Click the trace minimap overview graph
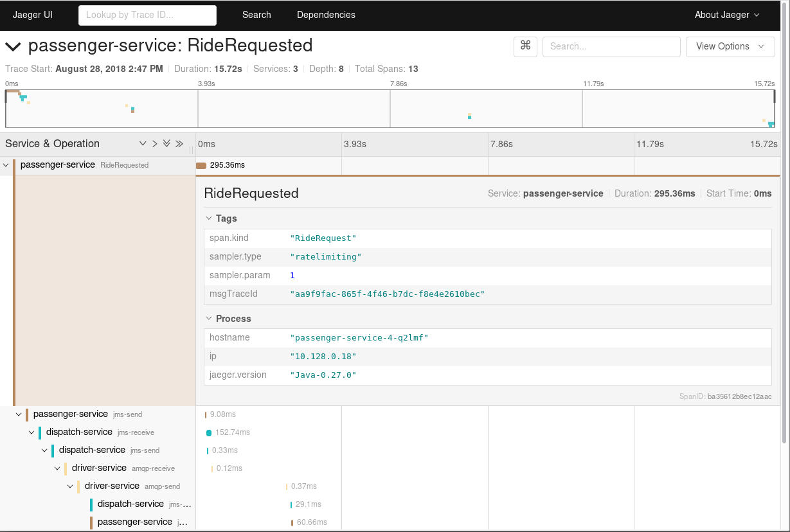This screenshot has height=532, width=790. [390, 109]
